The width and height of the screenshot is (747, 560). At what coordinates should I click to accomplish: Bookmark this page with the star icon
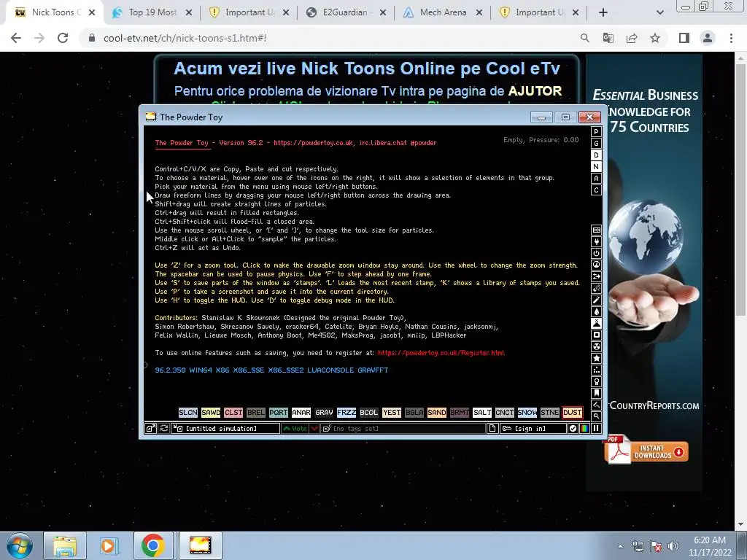655,38
